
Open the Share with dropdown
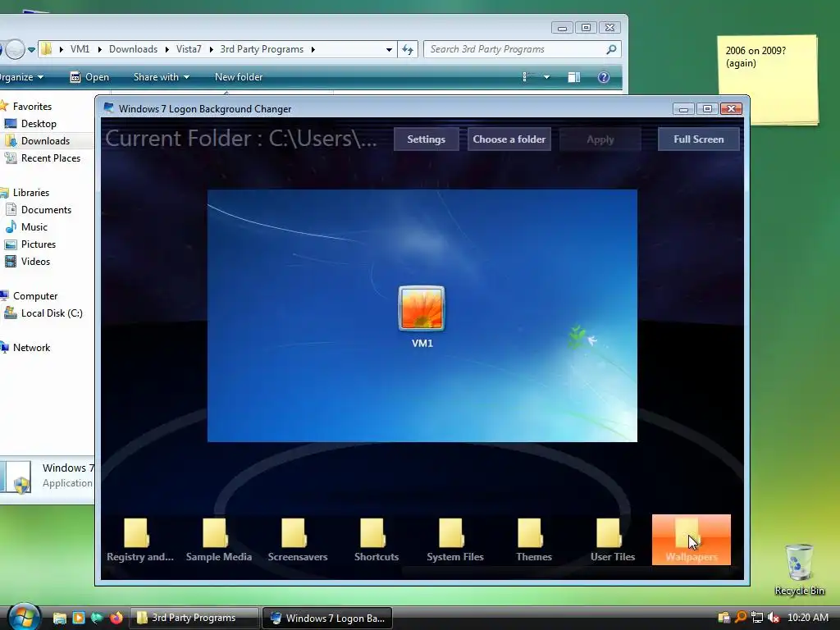pyautogui.click(x=162, y=77)
